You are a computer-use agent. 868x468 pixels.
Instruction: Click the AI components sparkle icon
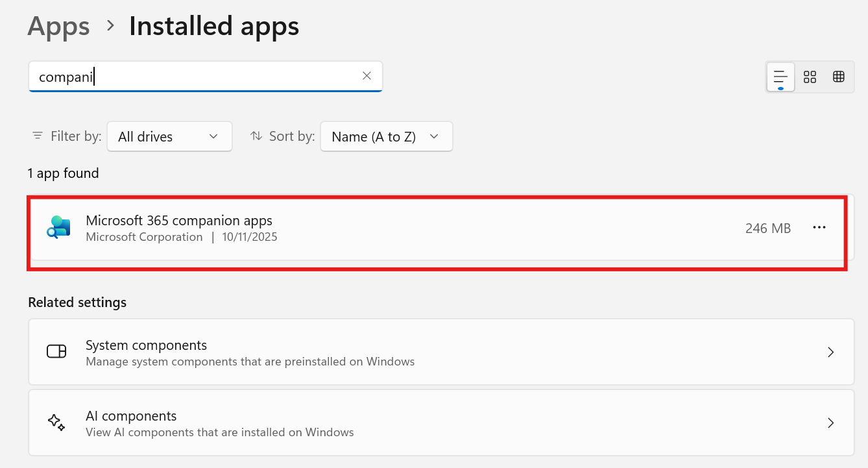tap(56, 422)
